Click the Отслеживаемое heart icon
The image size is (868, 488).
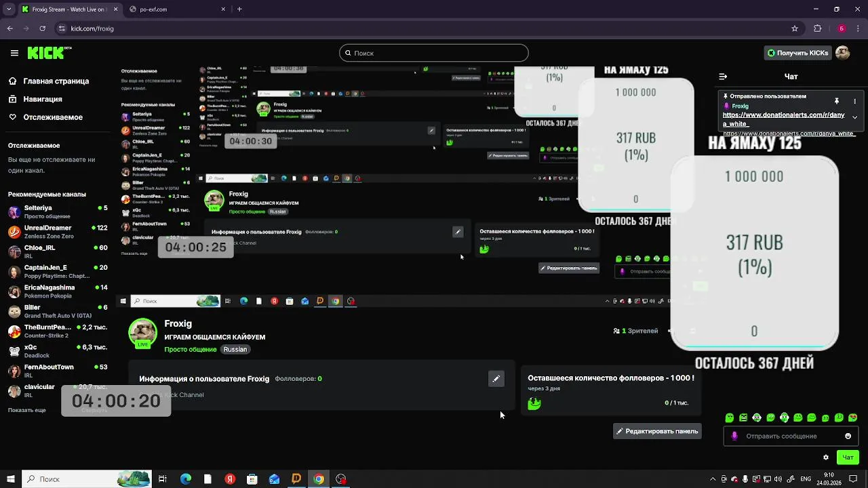(x=12, y=117)
